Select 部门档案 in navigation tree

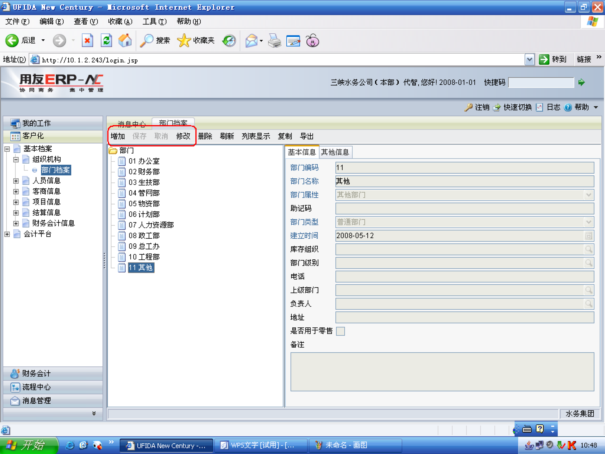(56, 170)
